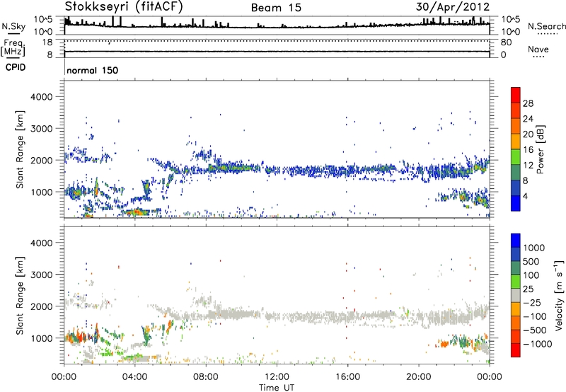Select the gray -25 to 25 Velocity swatch

[x=516, y=296]
